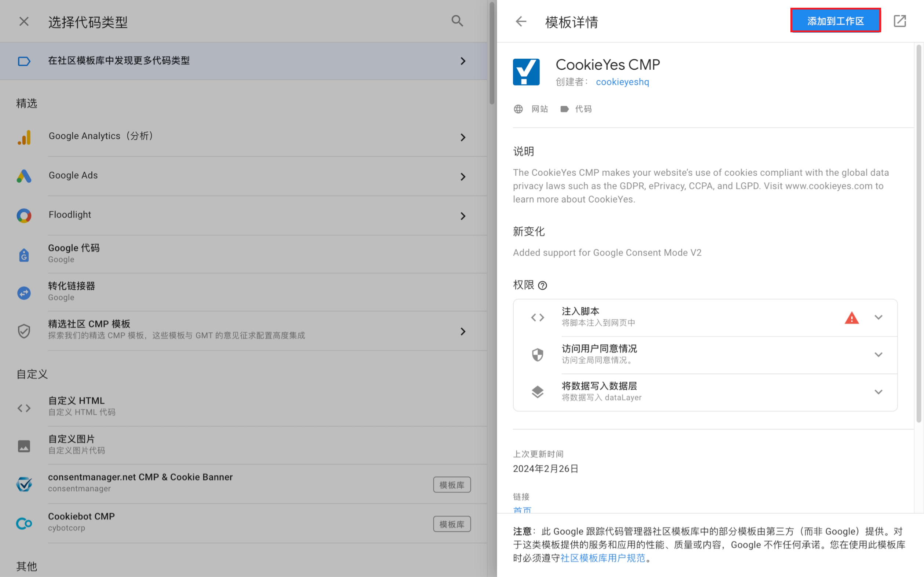Click the red warning triangle icon
Image resolution: width=924 pixels, height=577 pixels.
[x=851, y=318]
